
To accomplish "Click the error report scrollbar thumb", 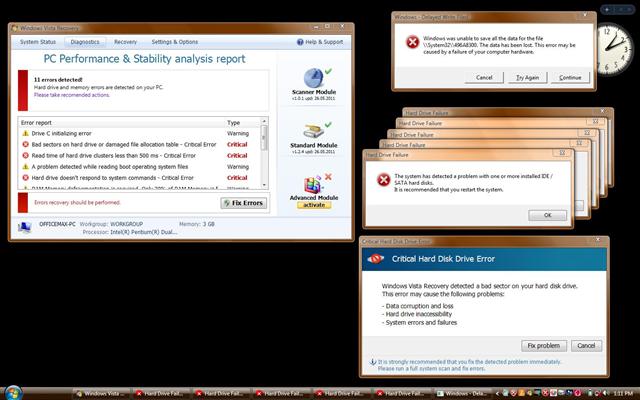I will [264, 138].
